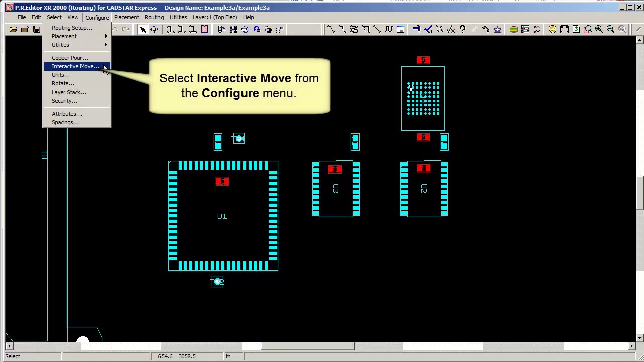Open the Layer:1 (Top Elec) menu

(x=214, y=17)
